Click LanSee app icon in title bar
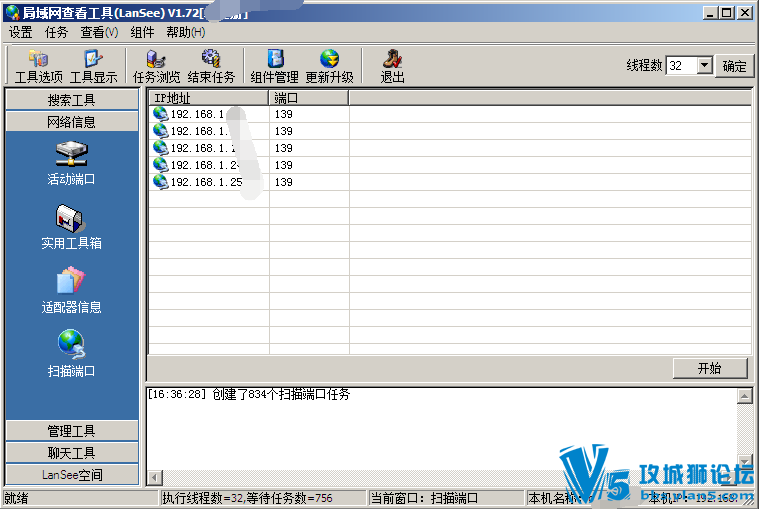759x509 pixels. click(x=13, y=12)
